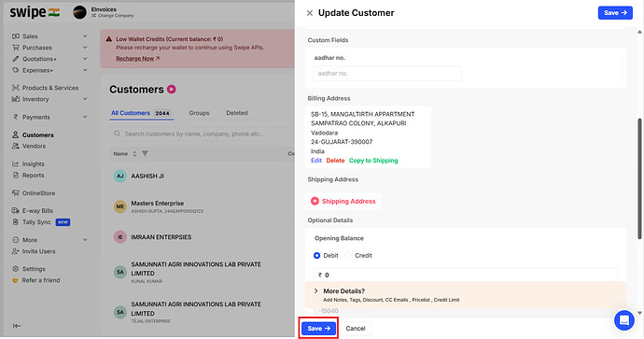
Task: Open IMRAAN ENTERPSIES customer row
Action: [203, 237]
